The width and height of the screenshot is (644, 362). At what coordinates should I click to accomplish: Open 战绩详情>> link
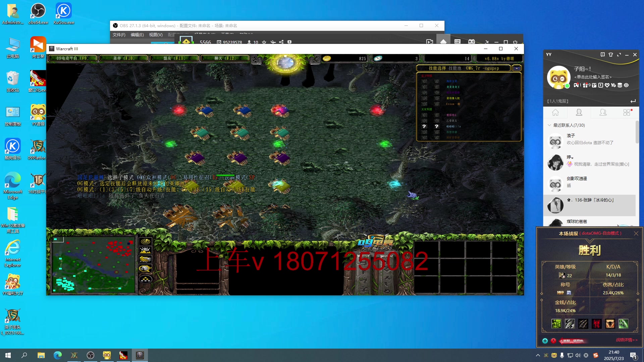[627, 340]
